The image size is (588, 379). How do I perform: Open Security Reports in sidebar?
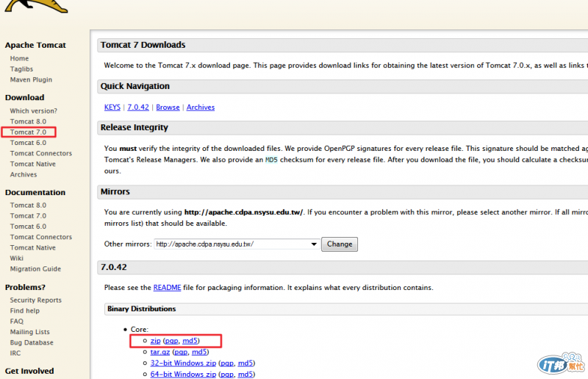pyautogui.click(x=35, y=300)
